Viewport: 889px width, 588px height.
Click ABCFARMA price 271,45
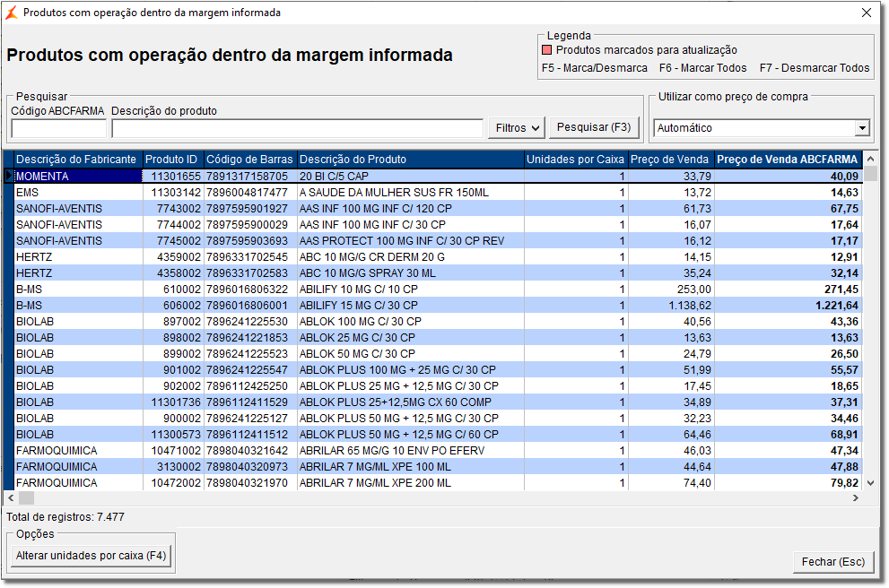click(841, 290)
